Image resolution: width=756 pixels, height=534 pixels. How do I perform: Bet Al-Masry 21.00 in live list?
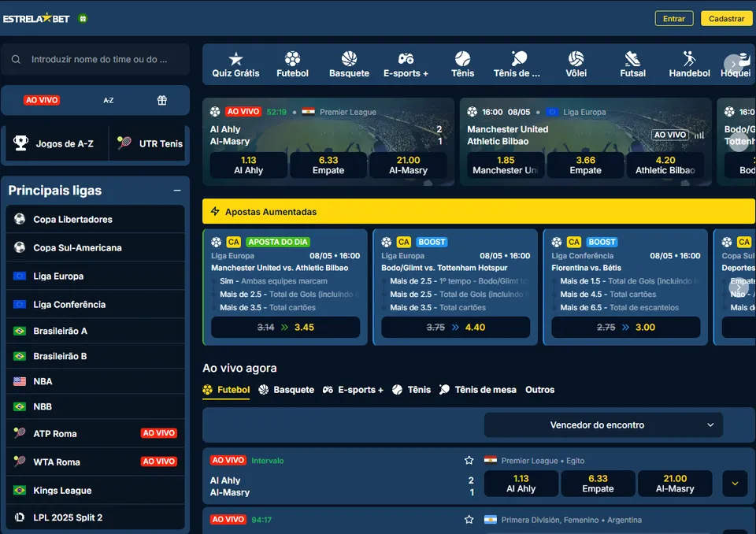pos(675,484)
